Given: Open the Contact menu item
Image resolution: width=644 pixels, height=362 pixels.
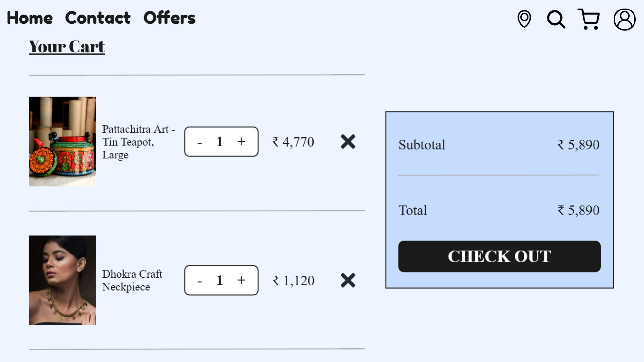Looking at the screenshot, I should 98,18.
